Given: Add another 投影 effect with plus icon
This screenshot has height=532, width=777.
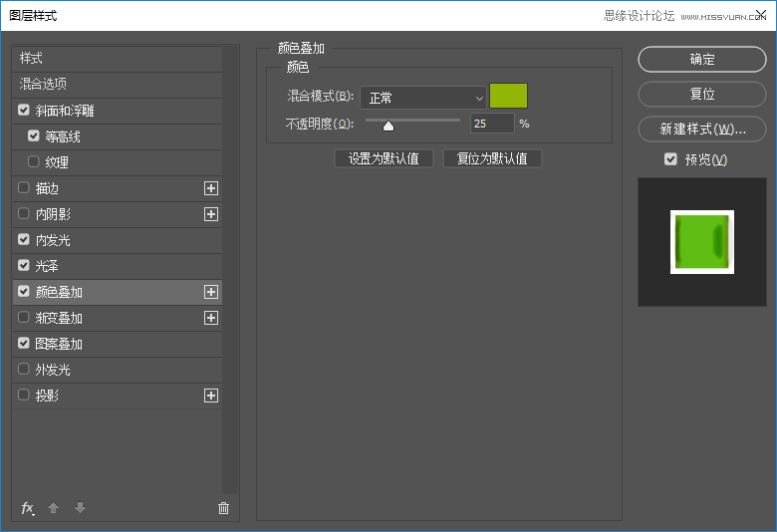Looking at the screenshot, I should 211,396.
